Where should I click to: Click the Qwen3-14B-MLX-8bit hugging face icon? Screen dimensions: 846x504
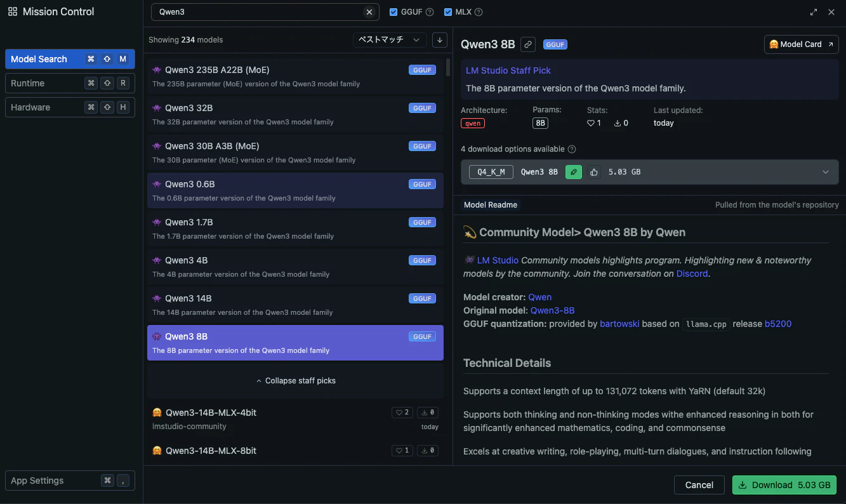[x=157, y=451]
